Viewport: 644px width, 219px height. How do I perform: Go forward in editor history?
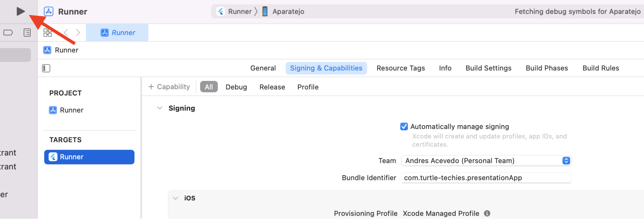[x=78, y=33]
